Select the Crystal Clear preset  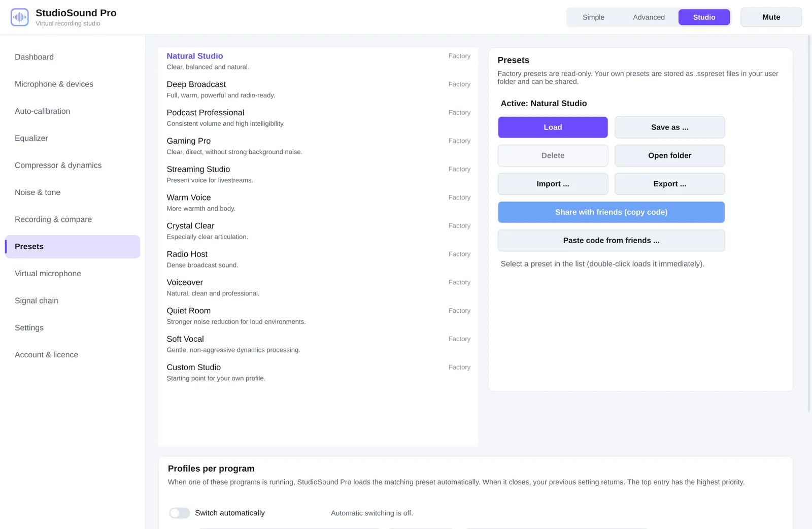[x=318, y=231]
